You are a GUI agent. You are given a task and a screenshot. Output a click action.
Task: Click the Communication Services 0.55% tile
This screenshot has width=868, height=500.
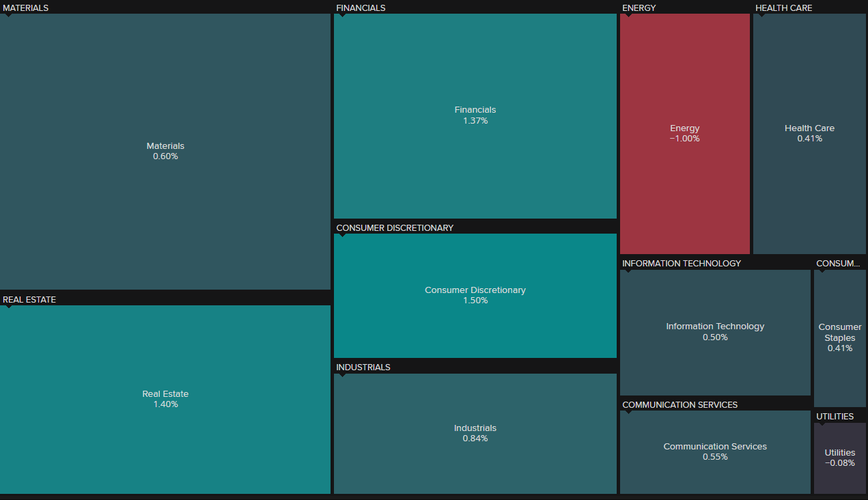click(715, 452)
